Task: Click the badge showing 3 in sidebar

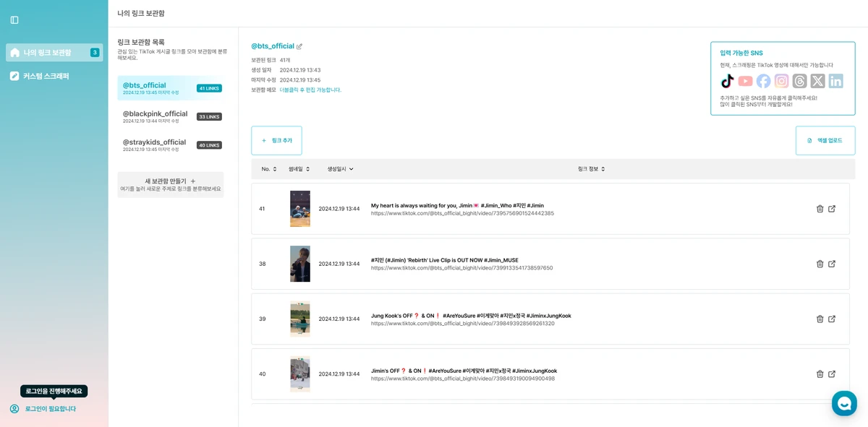Action: click(95, 53)
